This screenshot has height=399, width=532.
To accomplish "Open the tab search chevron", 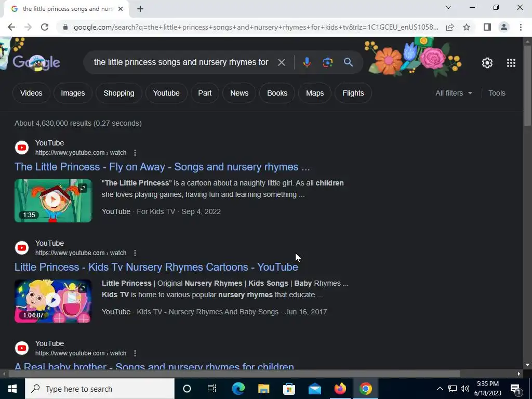I will point(448,7).
